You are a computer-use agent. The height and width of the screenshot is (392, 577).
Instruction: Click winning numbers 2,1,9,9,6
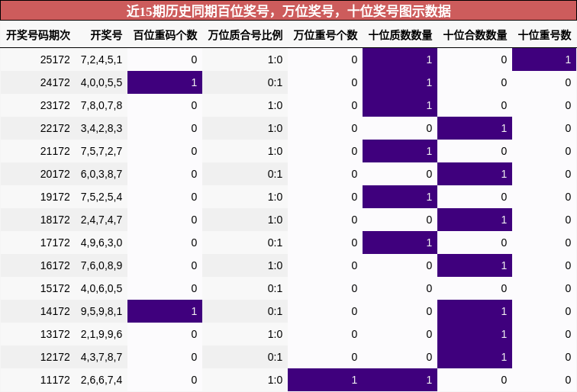[102, 334]
